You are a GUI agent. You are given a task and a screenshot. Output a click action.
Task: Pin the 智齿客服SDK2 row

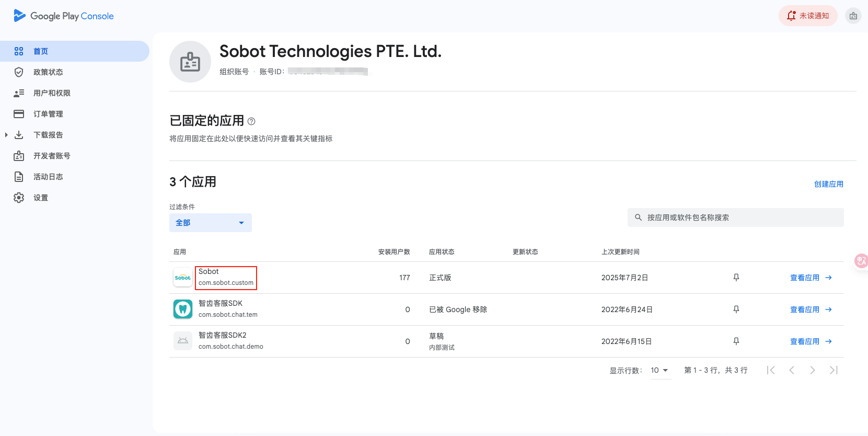(736, 341)
